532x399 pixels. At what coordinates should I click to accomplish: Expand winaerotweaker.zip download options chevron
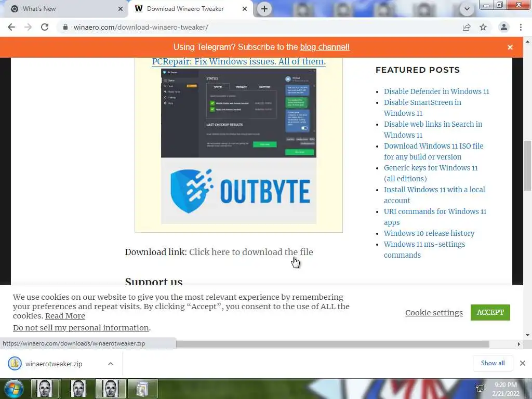(x=111, y=364)
